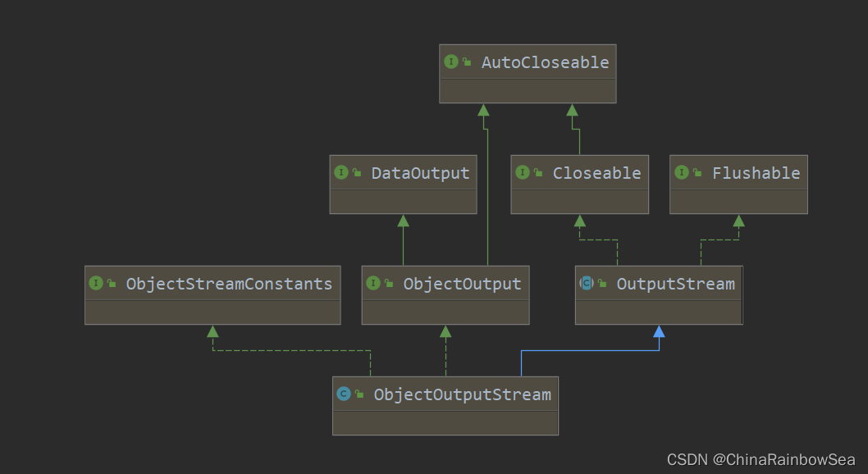
Task: Click the CSDN @ChinaRainbowSea watermark text
Action: tap(761, 459)
